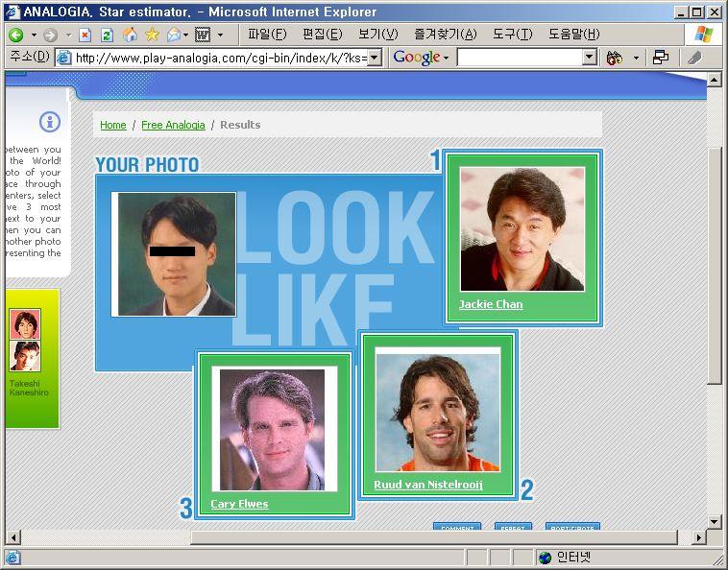This screenshot has width=728, height=570.
Task: Click the horizontal scrollbar right arrow
Action: coord(698,537)
